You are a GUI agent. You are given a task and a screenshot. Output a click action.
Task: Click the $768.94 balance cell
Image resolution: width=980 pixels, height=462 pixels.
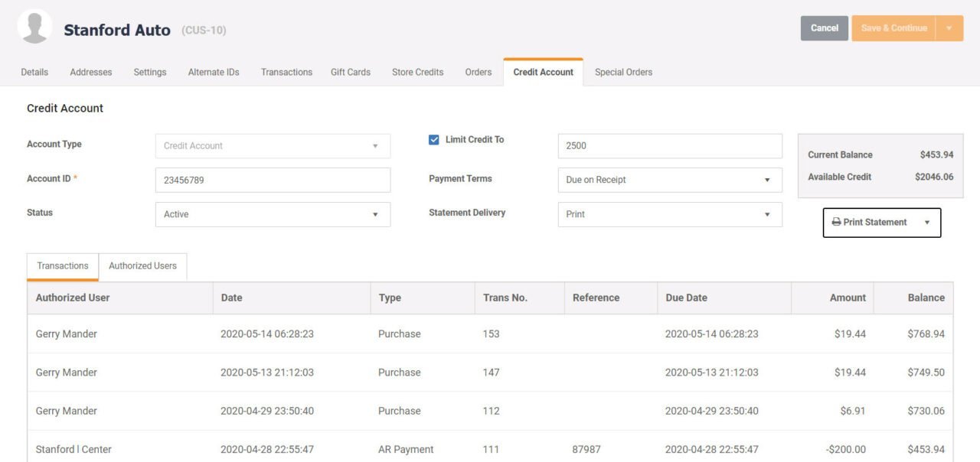pyautogui.click(x=926, y=334)
